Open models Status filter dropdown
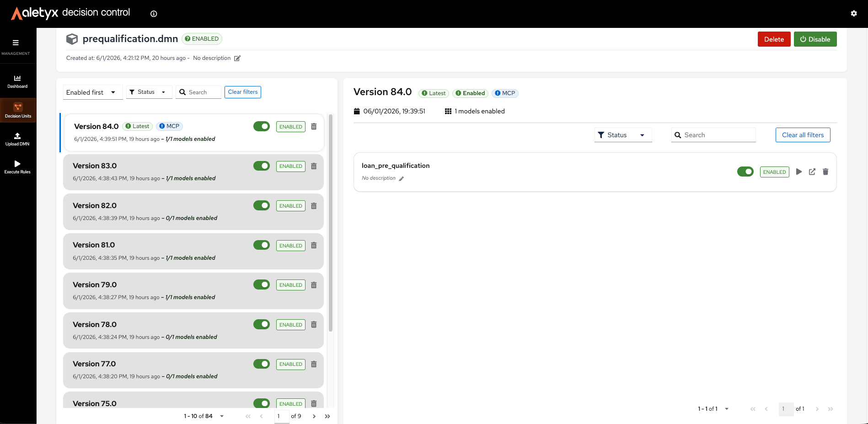868x424 pixels. click(623, 135)
